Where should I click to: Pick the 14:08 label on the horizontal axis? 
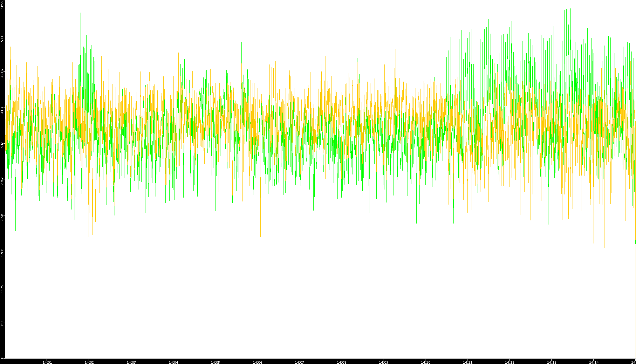point(341,362)
